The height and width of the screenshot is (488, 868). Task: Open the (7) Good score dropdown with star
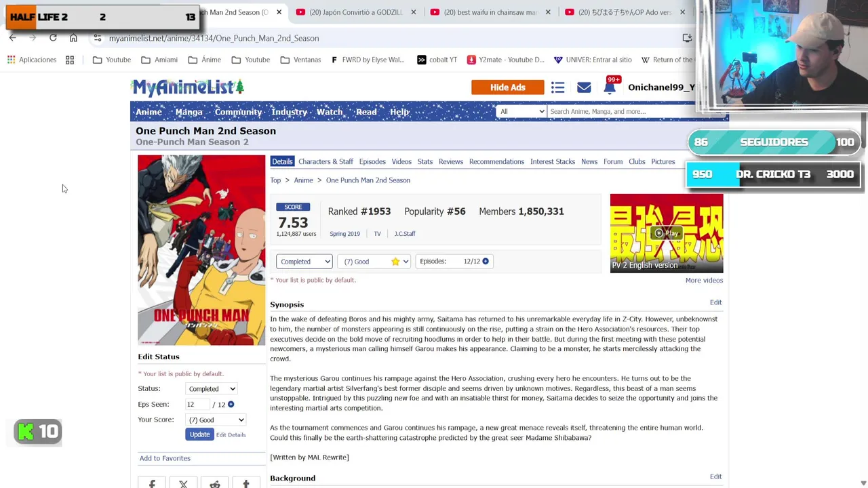pyautogui.click(x=374, y=262)
